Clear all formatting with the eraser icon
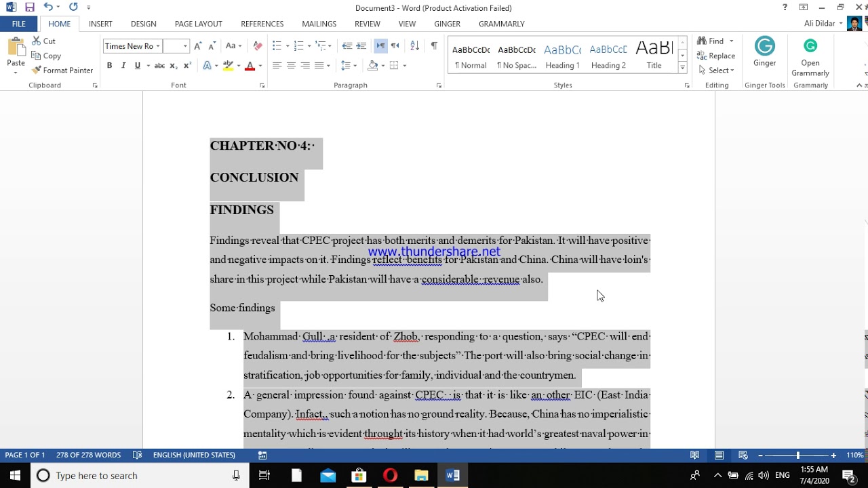 point(258,46)
